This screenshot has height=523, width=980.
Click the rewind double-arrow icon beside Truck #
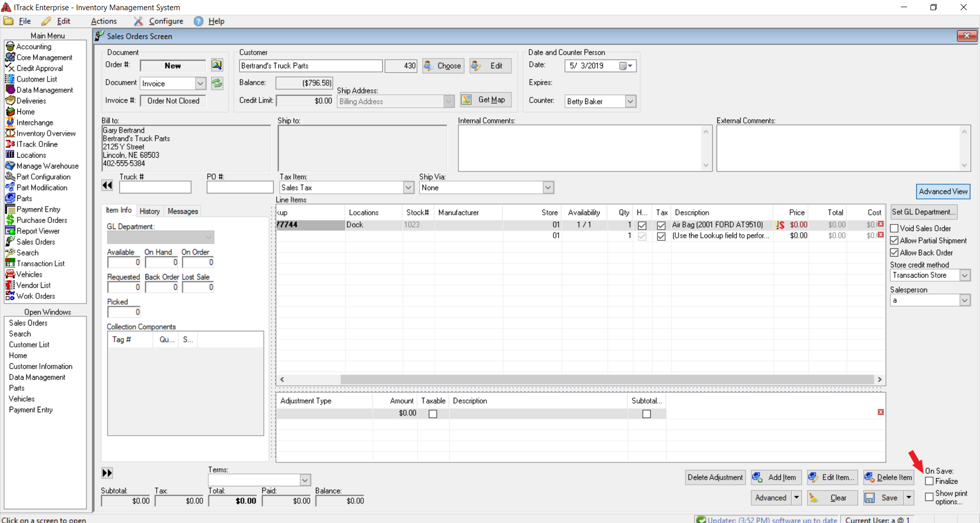tap(107, 186)
